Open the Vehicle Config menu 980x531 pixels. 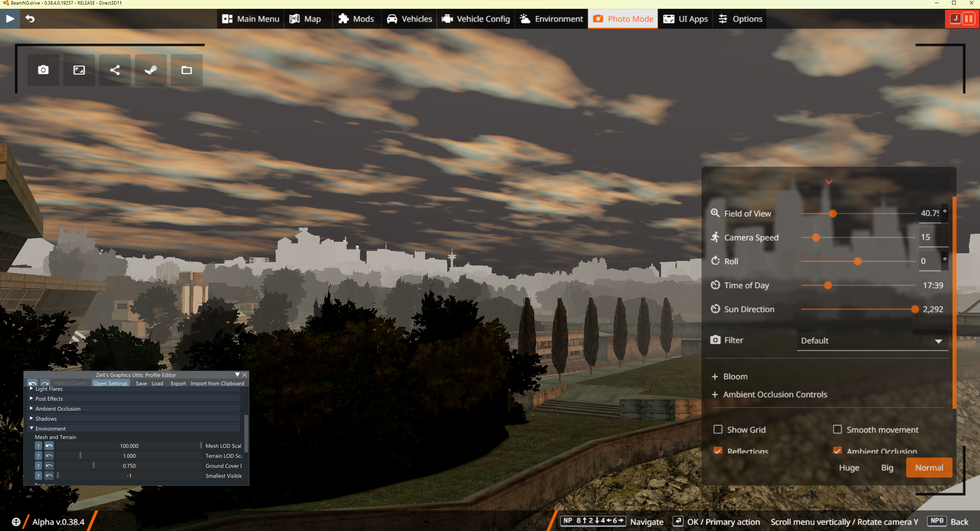[476, 19]
